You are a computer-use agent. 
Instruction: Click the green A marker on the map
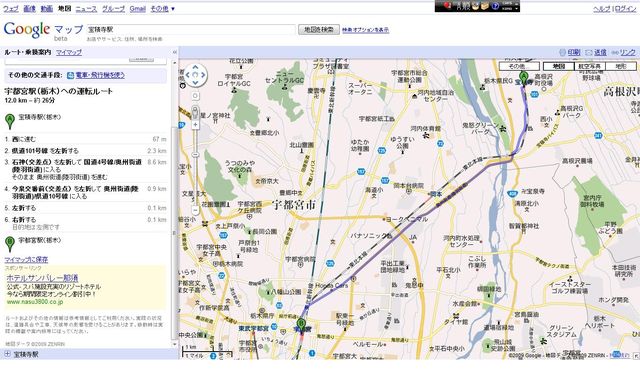523,78
